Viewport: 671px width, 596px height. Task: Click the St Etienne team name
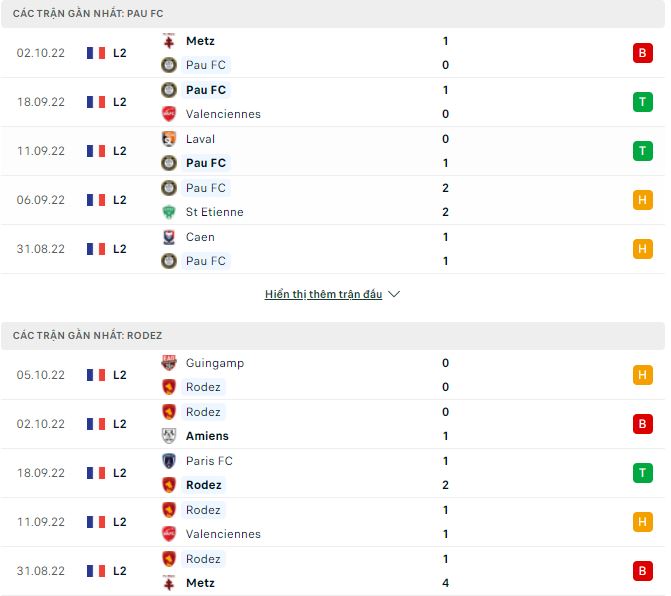pyautogui.click(x=214, y=212)
